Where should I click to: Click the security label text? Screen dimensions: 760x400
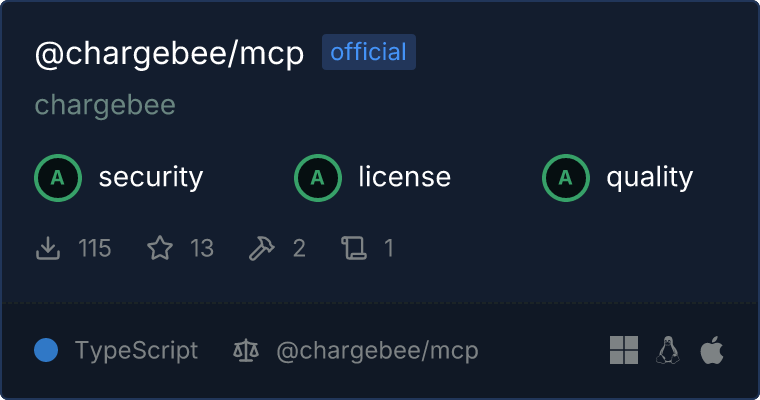(151, 177)
